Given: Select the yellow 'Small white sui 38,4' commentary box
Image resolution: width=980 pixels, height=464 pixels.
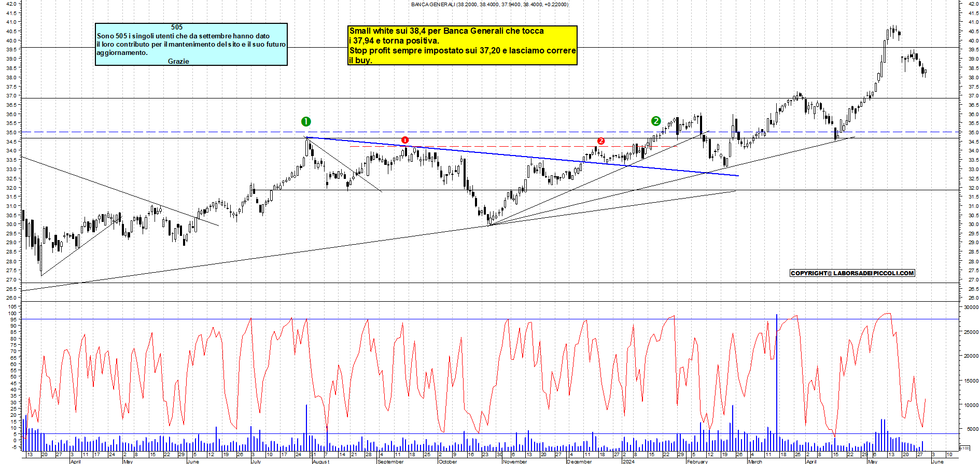Looking at the screenshot, I should coord(463,46).
